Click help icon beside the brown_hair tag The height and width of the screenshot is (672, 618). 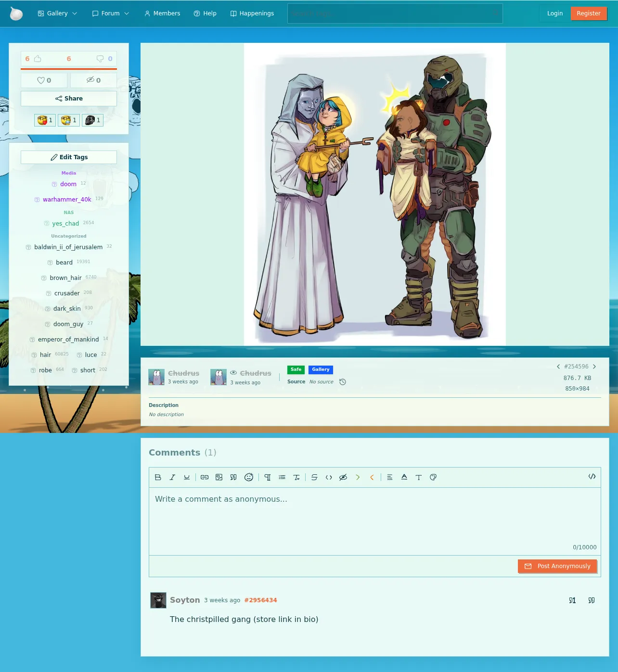44,278
